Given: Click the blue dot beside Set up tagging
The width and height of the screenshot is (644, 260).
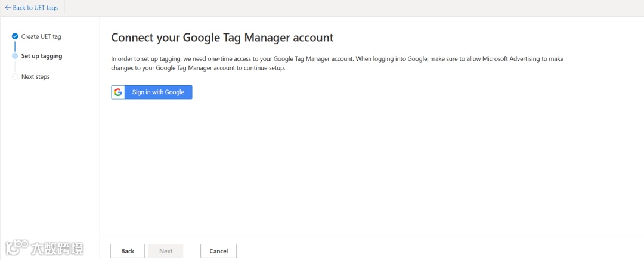Looking at the screenshot, I should coord(15,56).
